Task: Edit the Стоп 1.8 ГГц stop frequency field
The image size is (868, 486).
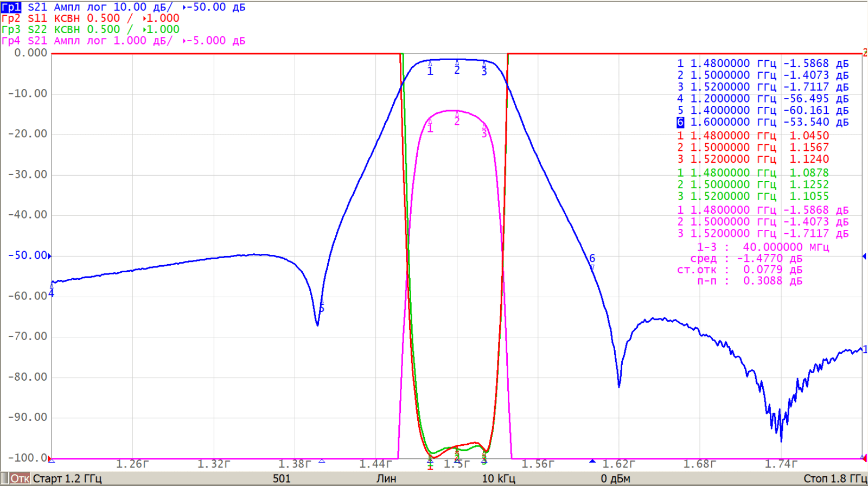Action: click(834, 478)
